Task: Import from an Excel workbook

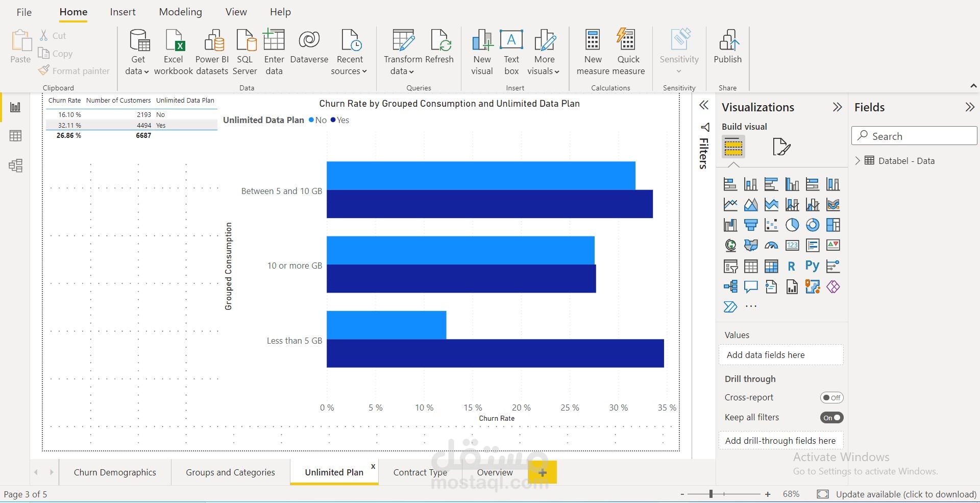Action: point(174,52)
